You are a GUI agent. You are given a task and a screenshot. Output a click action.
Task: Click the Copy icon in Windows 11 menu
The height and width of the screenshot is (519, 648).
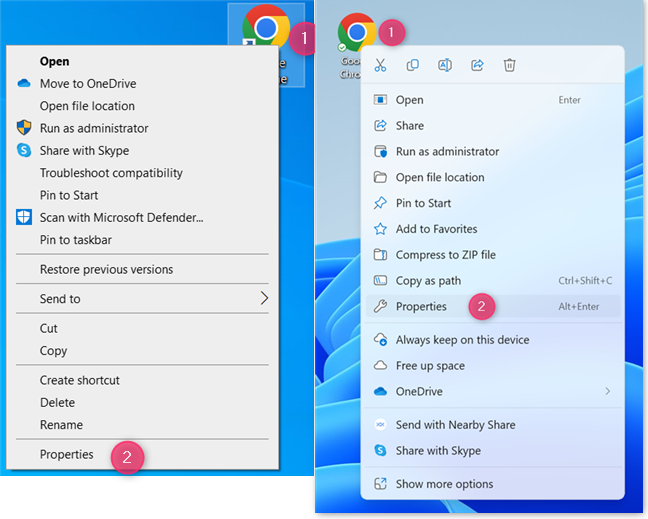tap(412, 65)
